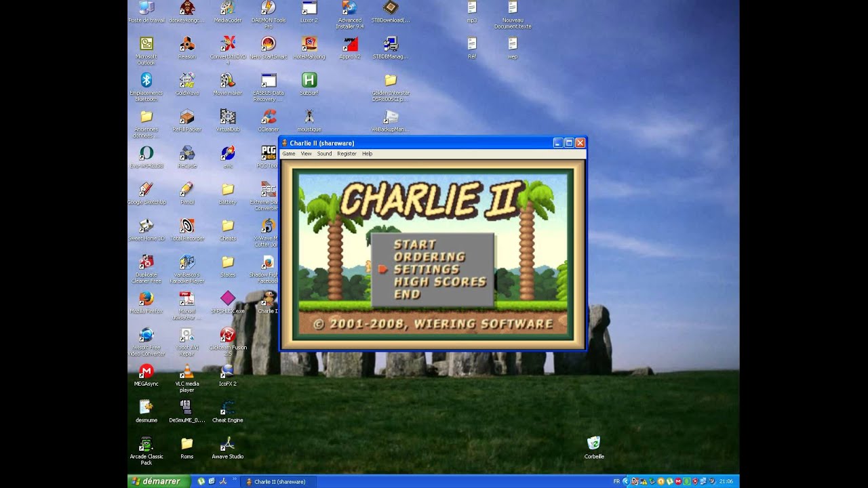The width and height of the screenshot is (868, 488).
Task: Select the SFPSH_EX.exe desktop icon
Action: pos(228,302)
